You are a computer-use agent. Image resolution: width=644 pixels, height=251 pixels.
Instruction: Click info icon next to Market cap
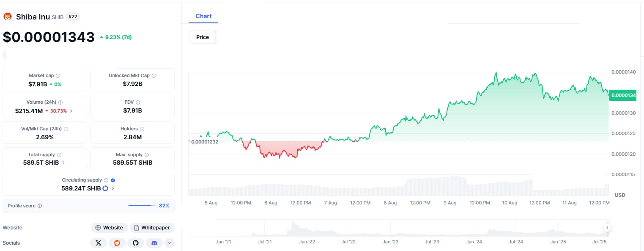coord(58,76)
